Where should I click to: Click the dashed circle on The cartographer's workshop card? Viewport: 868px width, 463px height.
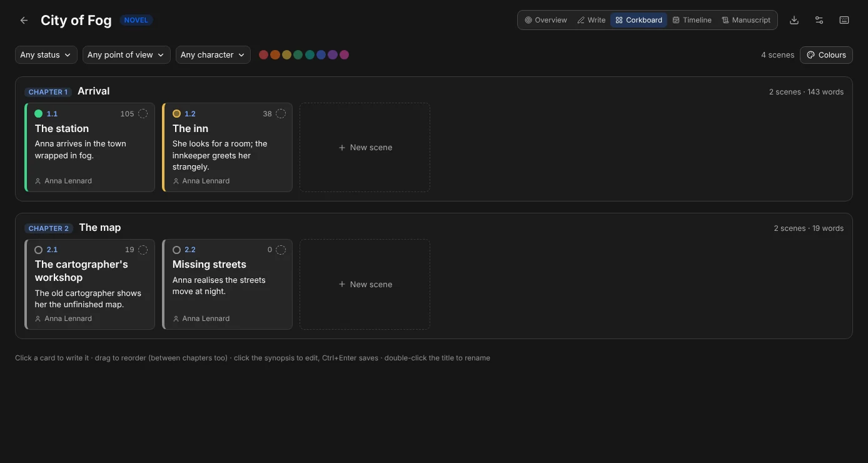143,250
